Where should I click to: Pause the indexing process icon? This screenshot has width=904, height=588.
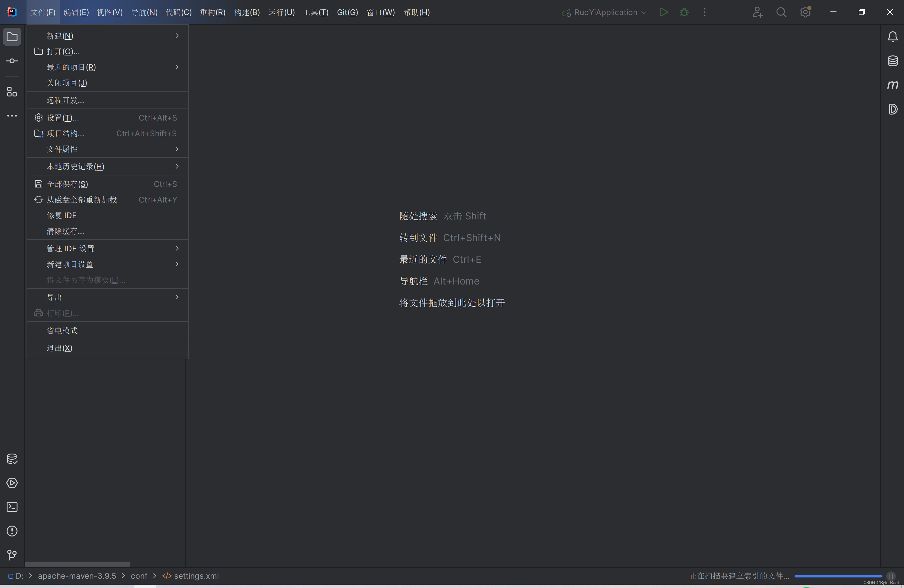pos(891,576)
